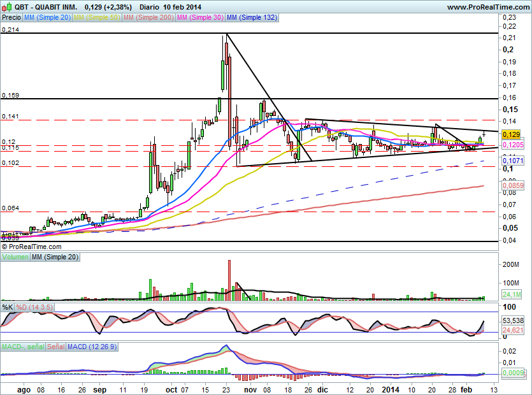532x395 pixels.
Task: Click the 0,141 dashed level label
Action: pos(10,117)
